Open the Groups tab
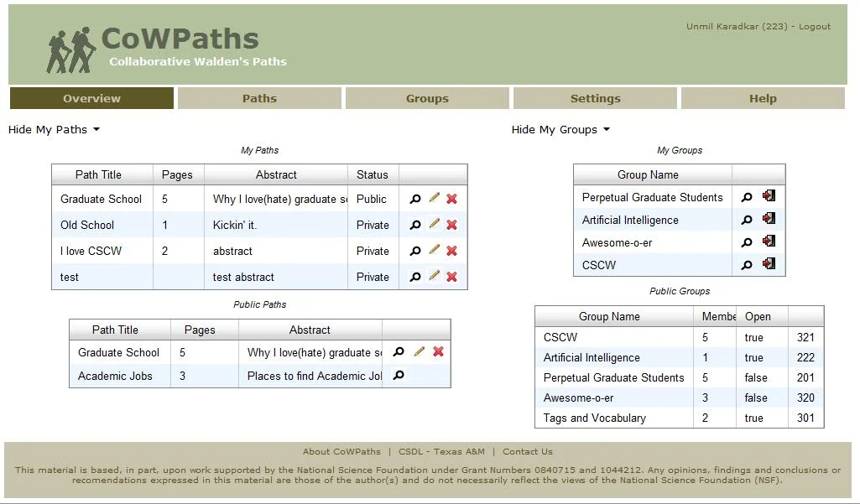860x504 pixels. (x=426, y=98)
